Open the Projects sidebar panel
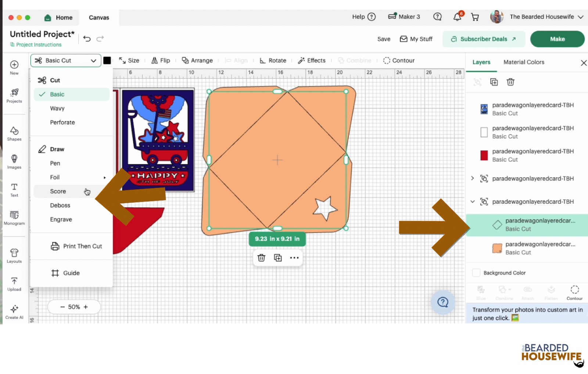The width and height of the screenshot is (588, 374). click(x=14, y=96)
